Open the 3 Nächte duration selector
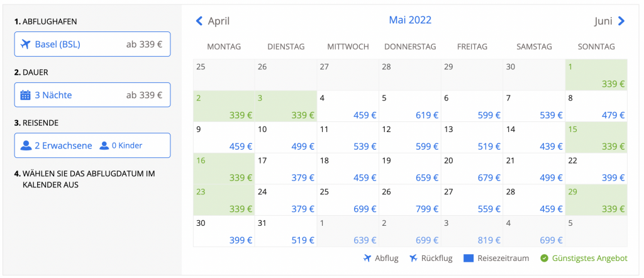The height and width of the screenshot is (278, 644). click(92, 95)
